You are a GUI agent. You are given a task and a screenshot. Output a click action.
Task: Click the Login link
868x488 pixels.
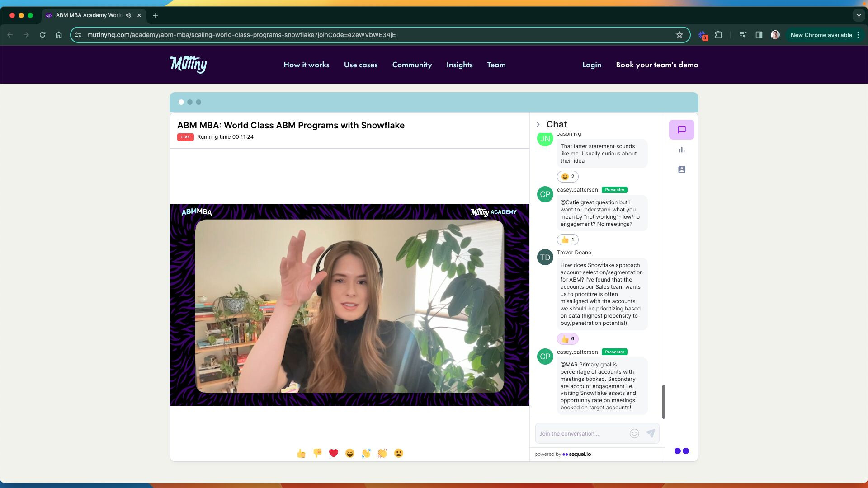tap(592, 65)
